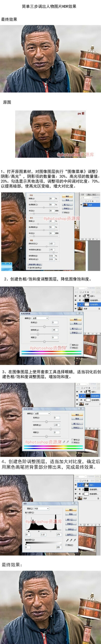
Task: Click 存储为默认值 button in Shadows/Highlights dialog
Action: coord(35,264)
